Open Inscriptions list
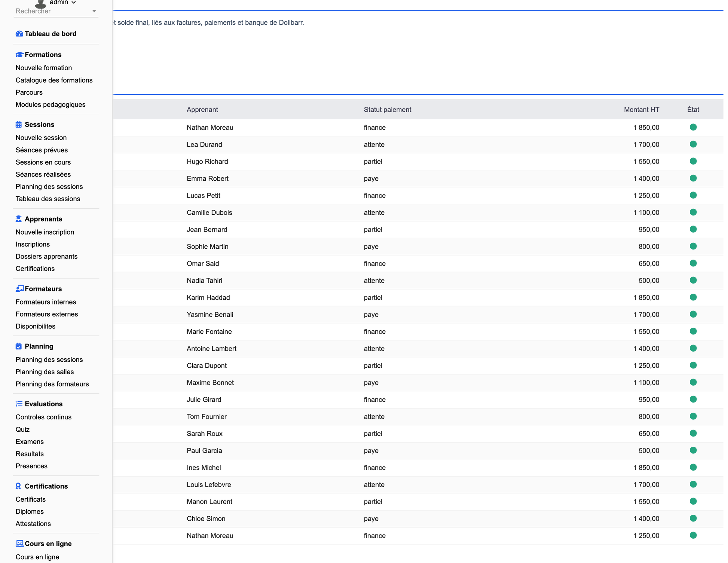The height and width of the screenshot is (563, 728). point(33,244)
